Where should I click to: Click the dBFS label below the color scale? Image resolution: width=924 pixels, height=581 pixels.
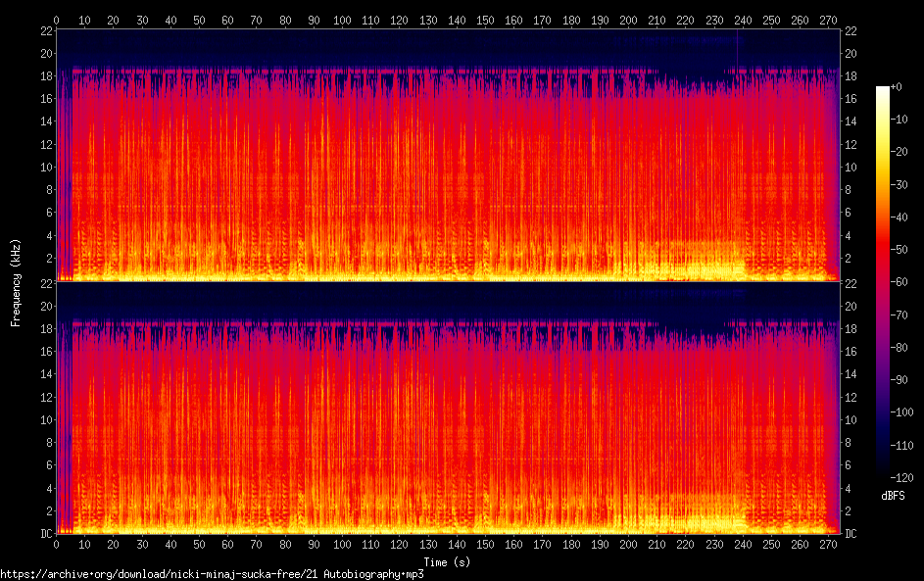(892, 496)
